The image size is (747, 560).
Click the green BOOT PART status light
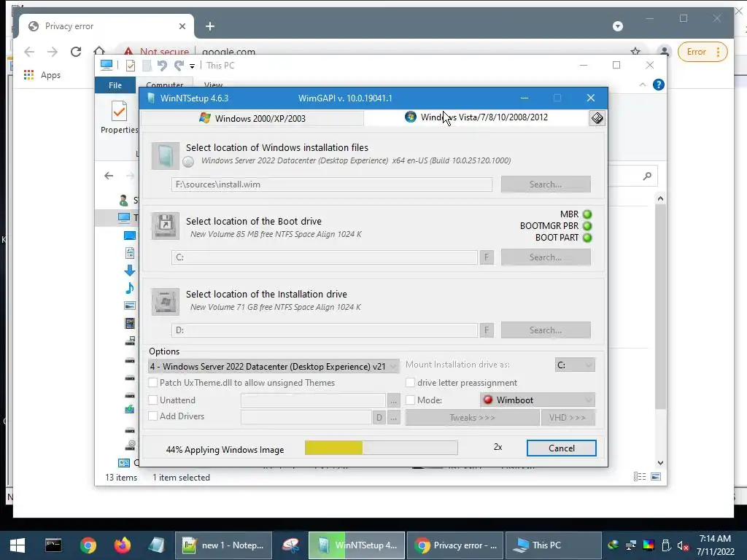pyautogui.click(x=587, y=238)
